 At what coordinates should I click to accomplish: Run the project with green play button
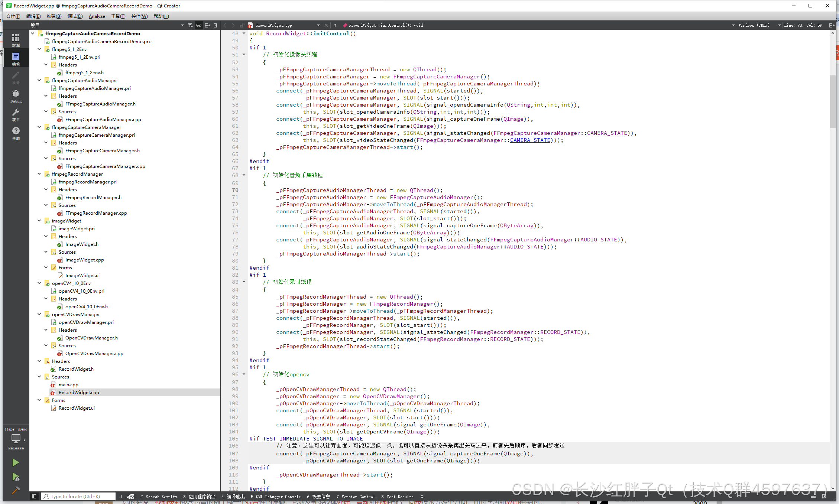coord(15,462)
